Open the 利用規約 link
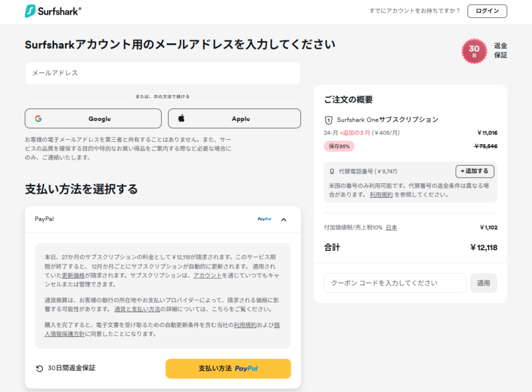Screen dimensions: 532x392 click(381, 195)
